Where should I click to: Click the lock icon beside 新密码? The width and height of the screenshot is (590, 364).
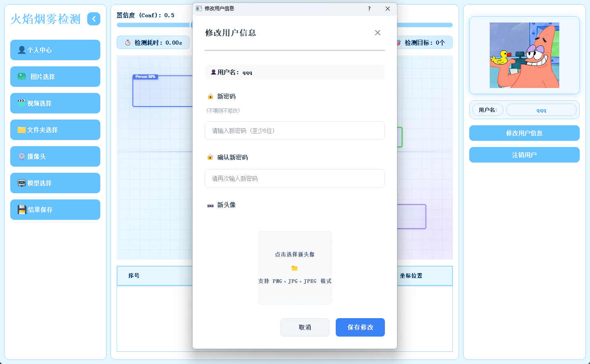pos(210,96)
